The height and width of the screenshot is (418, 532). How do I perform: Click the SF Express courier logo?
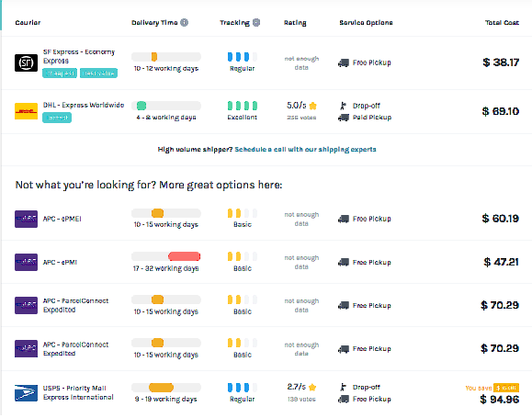26,62
